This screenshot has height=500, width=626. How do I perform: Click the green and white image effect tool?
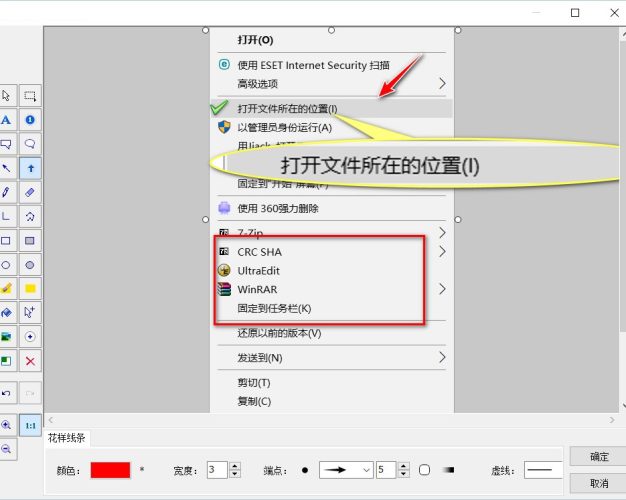tap(7, 361)
